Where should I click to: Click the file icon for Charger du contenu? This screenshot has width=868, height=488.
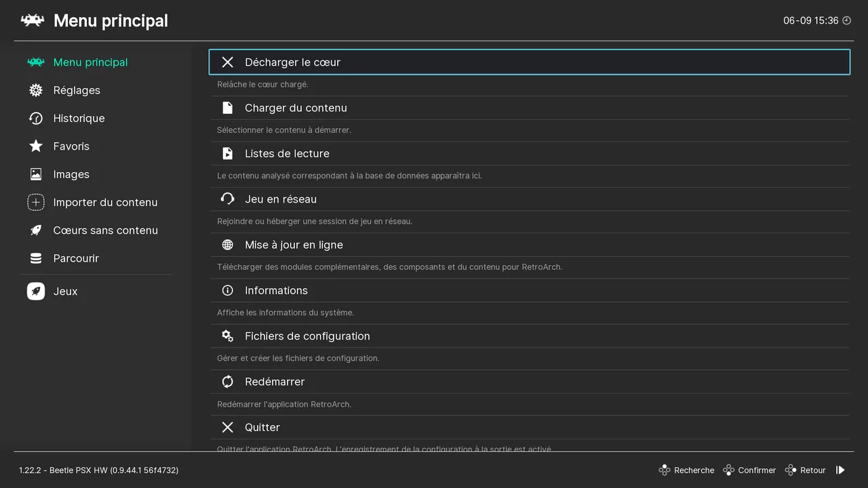pyautogui.click(x=228, y=108)
